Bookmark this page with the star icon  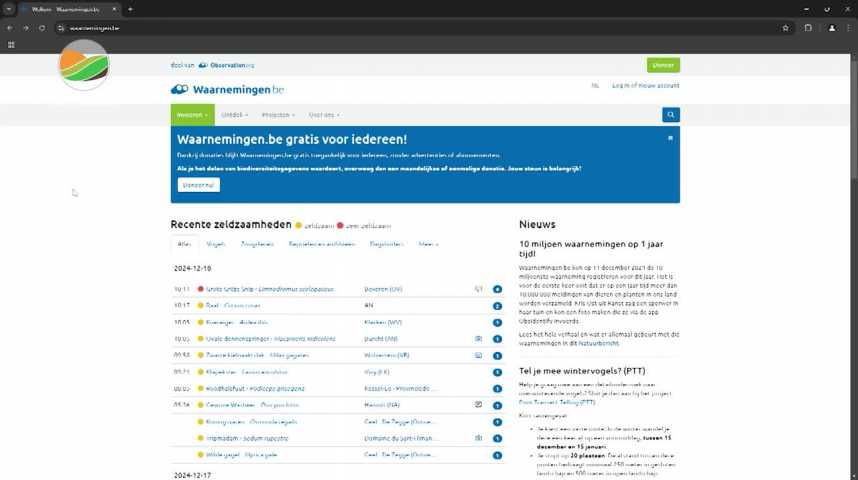click(x=786, y=28)
